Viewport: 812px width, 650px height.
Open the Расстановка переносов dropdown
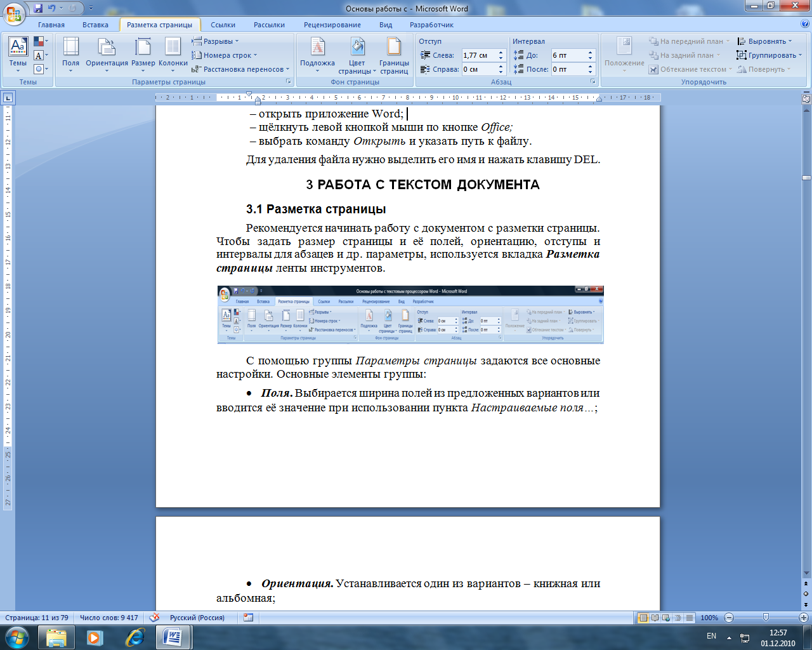(240, 69)
